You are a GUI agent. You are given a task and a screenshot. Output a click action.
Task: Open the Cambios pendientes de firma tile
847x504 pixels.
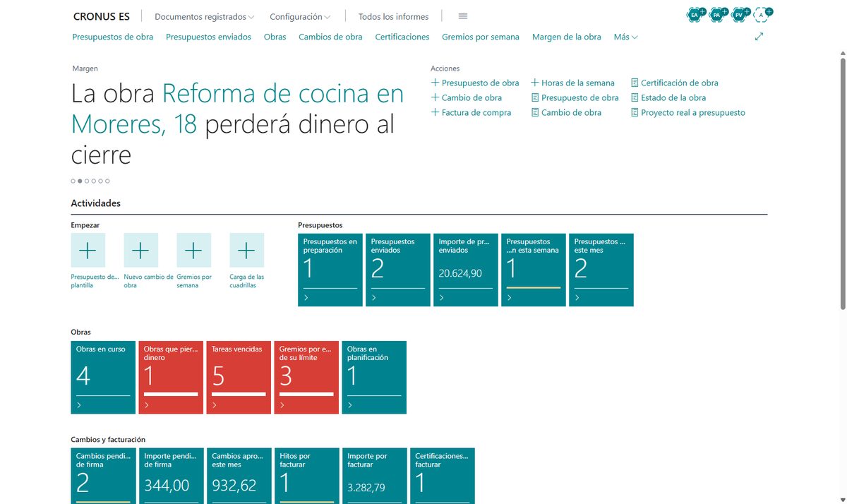tap(103, 476)
